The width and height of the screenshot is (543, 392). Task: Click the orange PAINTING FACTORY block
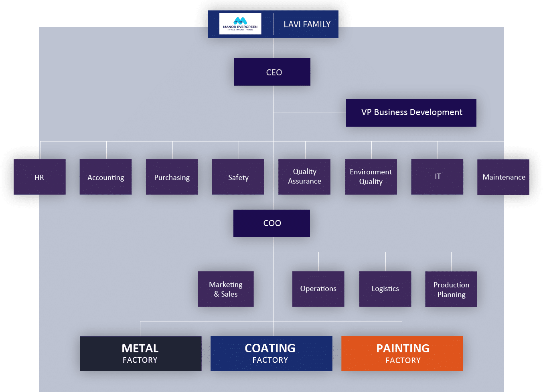pos(402,354)
